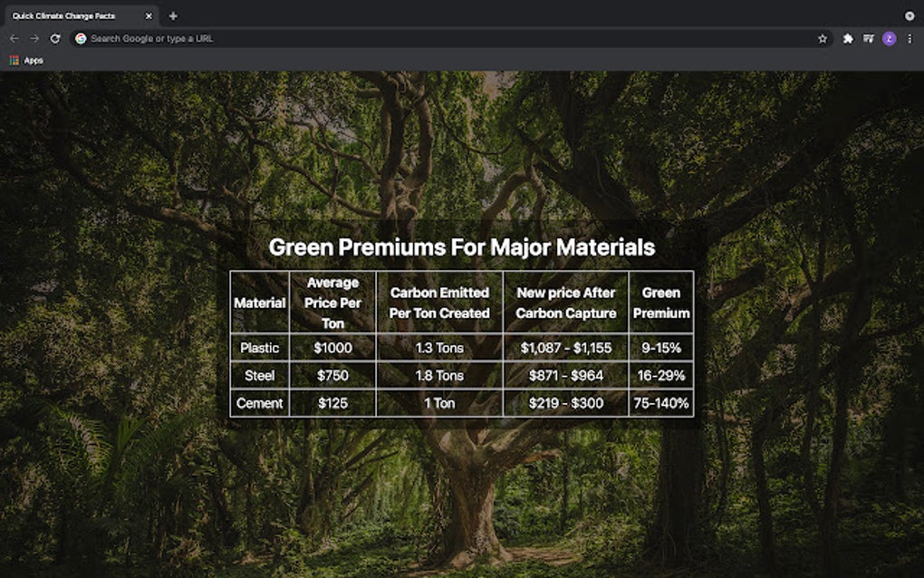Open the purple profile avatar menu
924x578 pixels.
point(889,39)
